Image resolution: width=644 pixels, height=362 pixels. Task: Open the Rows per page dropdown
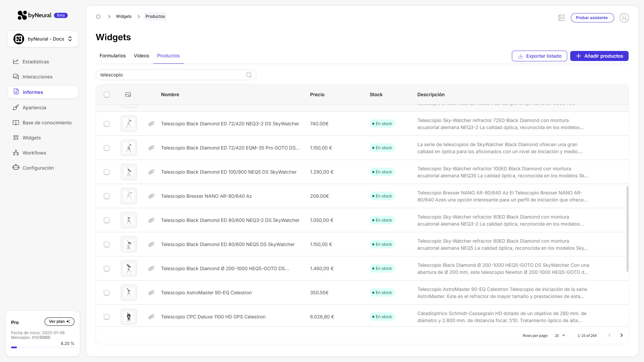(559, 335)
